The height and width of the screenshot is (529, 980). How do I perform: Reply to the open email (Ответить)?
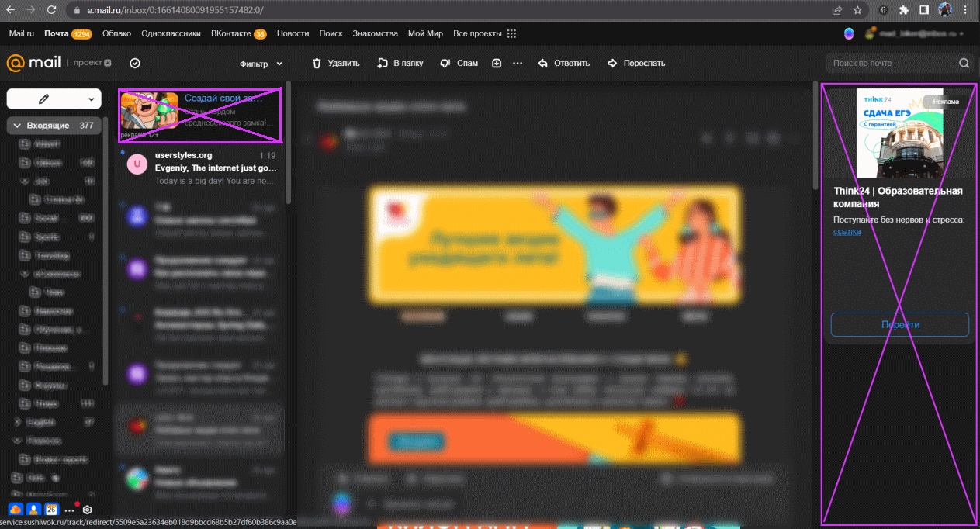[x=564, y=63]
